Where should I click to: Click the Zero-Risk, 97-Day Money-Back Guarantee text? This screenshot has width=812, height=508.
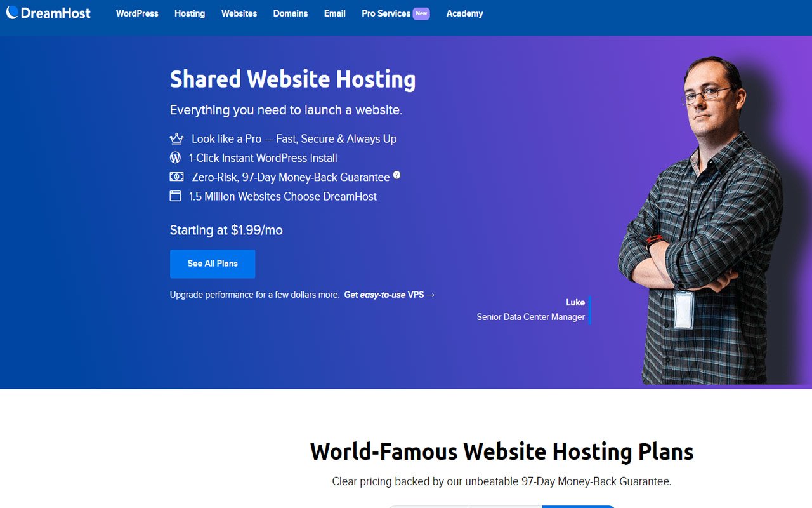291,177
